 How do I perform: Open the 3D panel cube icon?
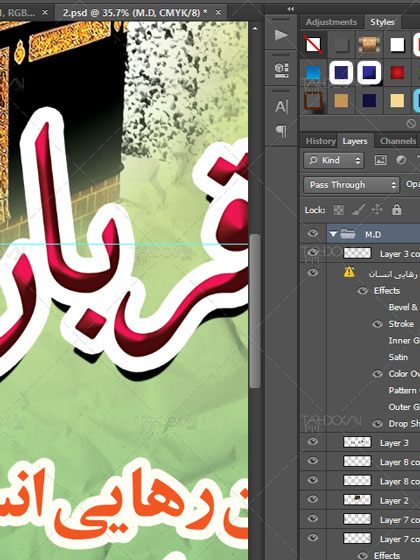pos(281,70)
